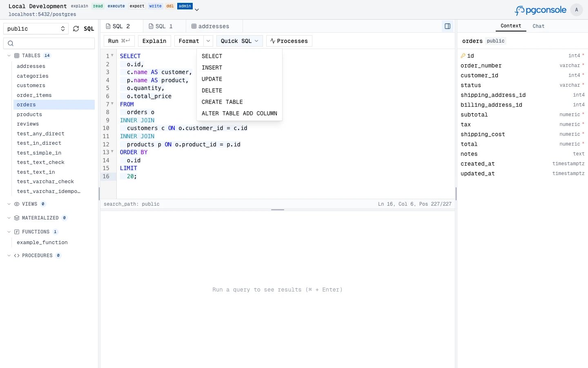Screen dimensions: 588x368
Task: Select the orders table
Action: point(54,105)
